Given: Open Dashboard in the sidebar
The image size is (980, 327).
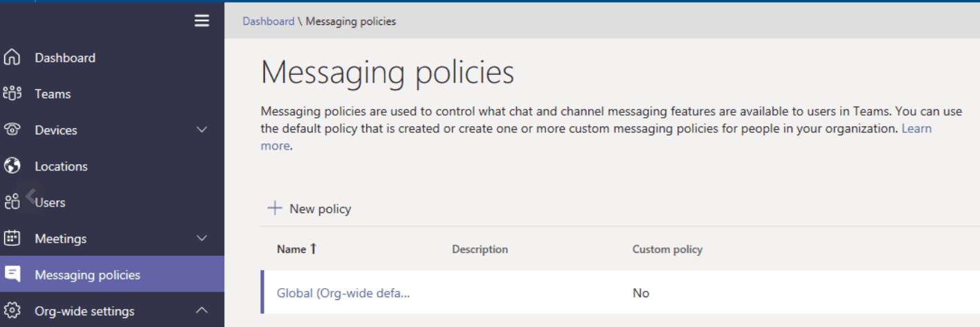Looking at the screenshot, I should 65,58.
